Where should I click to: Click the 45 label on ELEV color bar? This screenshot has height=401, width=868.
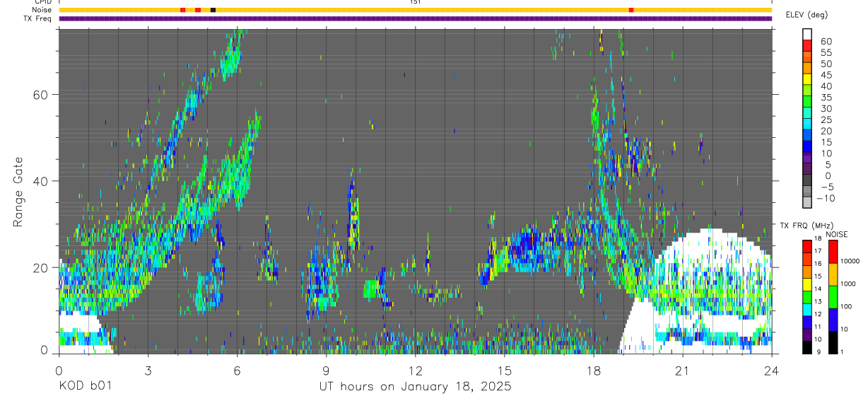[x=826, y=75]
